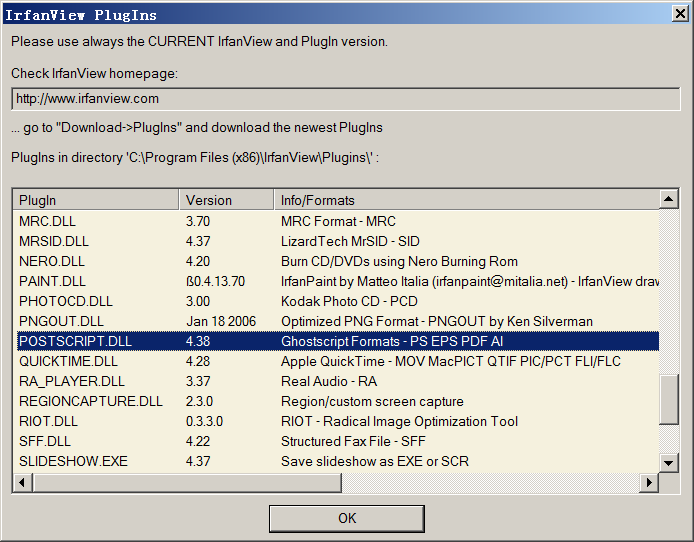
Task: Close the IrfanView PlugIns dialog
Action: (680, 14)
